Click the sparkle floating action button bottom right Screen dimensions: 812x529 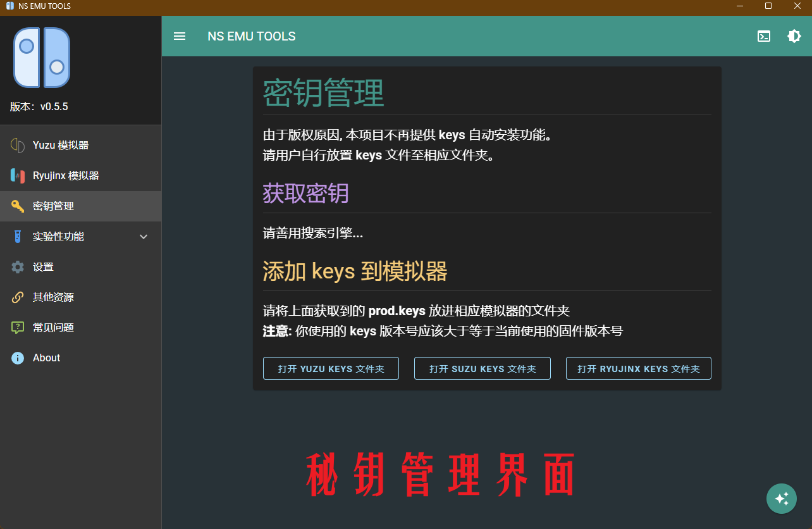pos(782,499)
